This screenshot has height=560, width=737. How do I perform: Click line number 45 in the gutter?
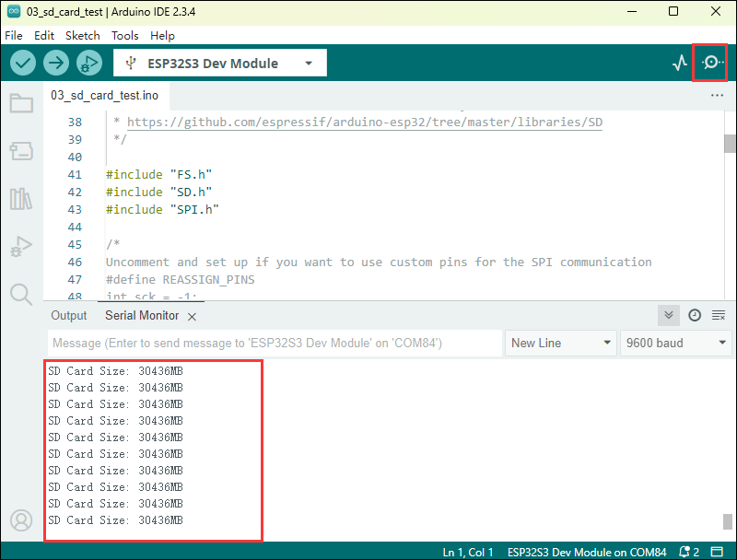pyautogui.click(x=75, y=245)
